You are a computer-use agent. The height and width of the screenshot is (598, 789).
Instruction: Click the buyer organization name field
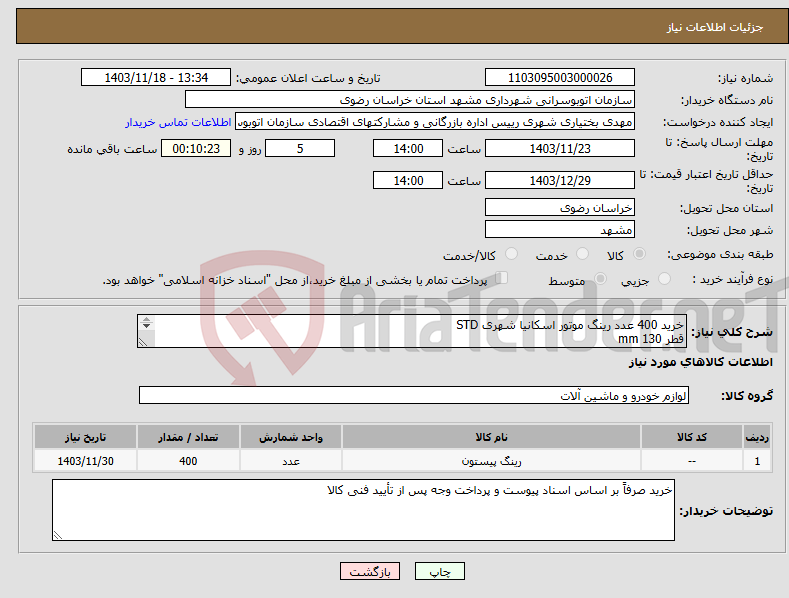coord(410,99)
